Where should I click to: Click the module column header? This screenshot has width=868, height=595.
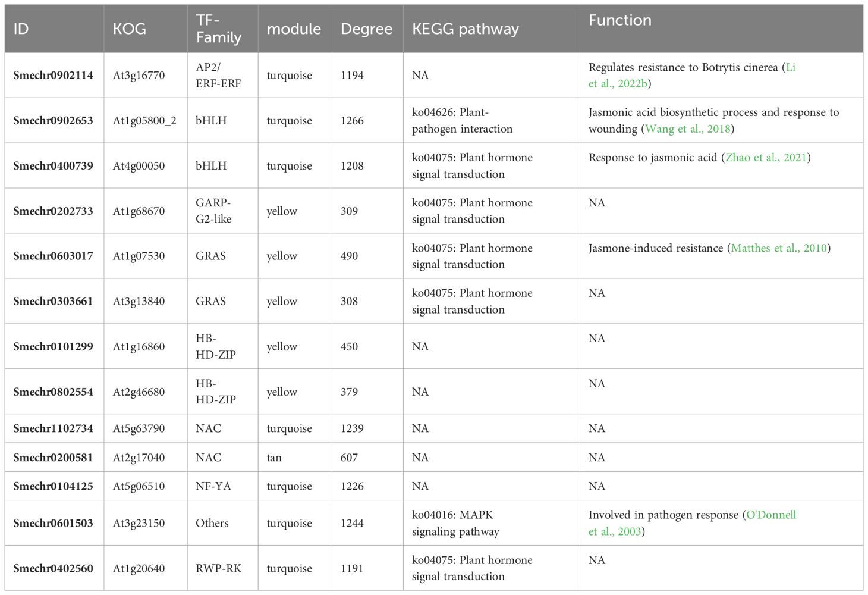(x=294, y=29)
